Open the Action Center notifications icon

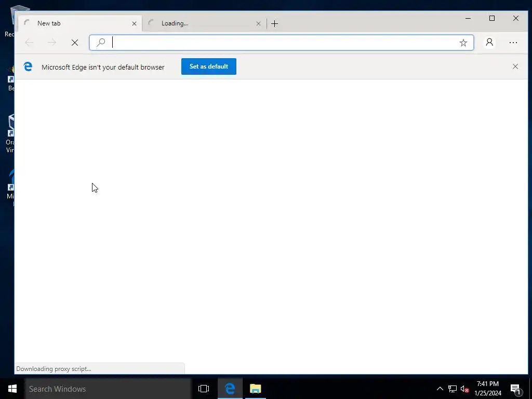click(x=515, y=389)
